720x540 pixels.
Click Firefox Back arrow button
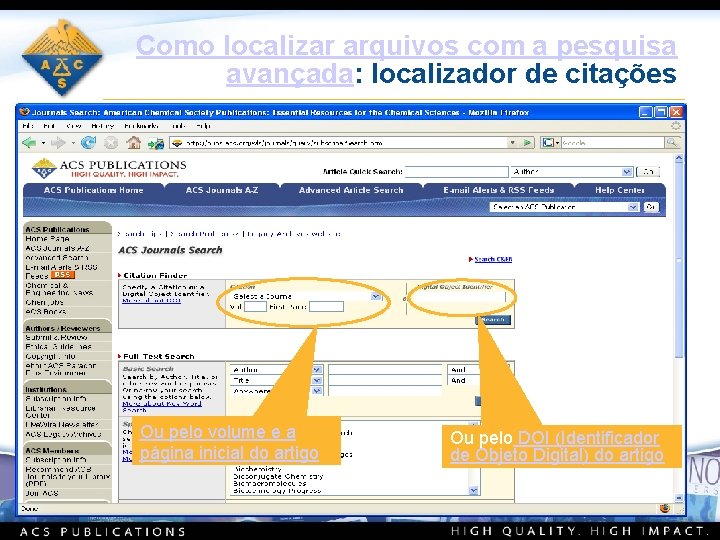click(x=29, y=143)
